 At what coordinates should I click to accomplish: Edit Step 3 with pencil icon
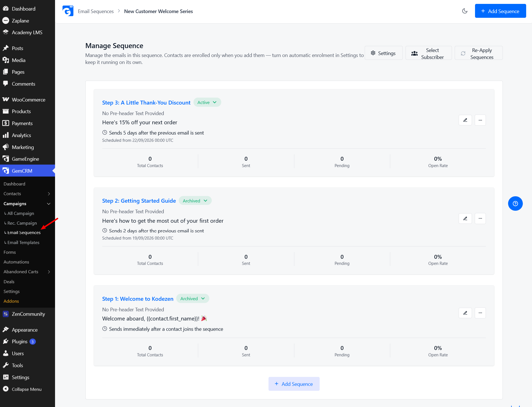pos(465,120)
